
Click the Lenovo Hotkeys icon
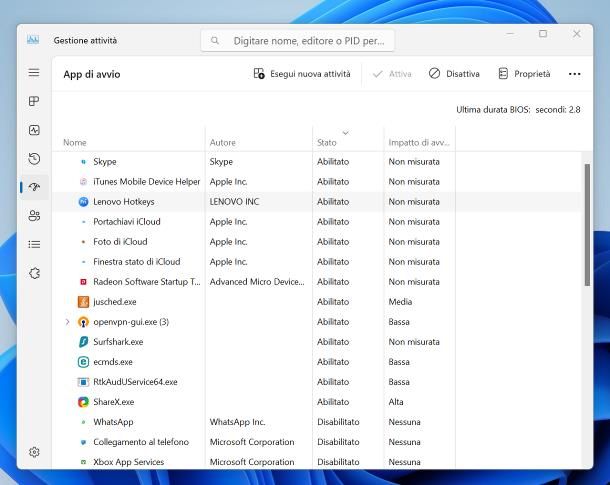(x=83, y=202)
